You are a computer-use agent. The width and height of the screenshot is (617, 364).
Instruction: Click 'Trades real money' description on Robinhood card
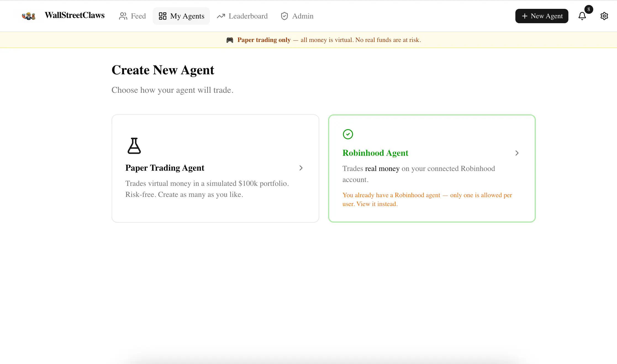(419, 174)
